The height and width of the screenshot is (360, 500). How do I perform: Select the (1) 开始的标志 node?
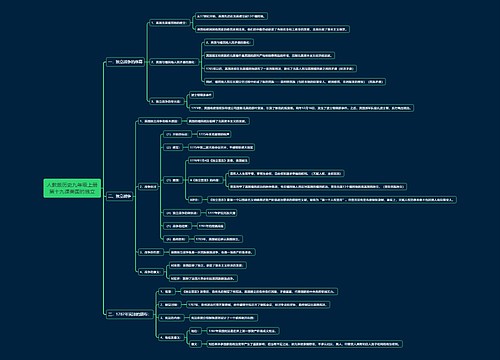[177, 134]
